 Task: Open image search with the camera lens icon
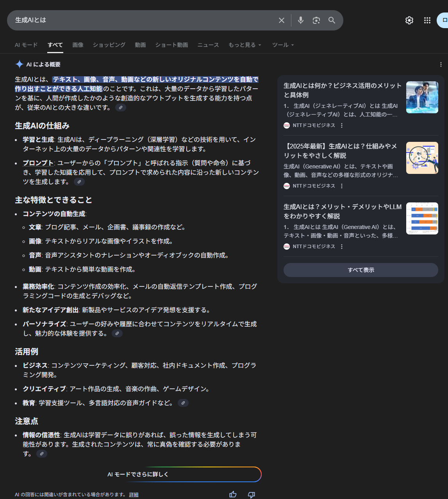[x=316, y=20]
